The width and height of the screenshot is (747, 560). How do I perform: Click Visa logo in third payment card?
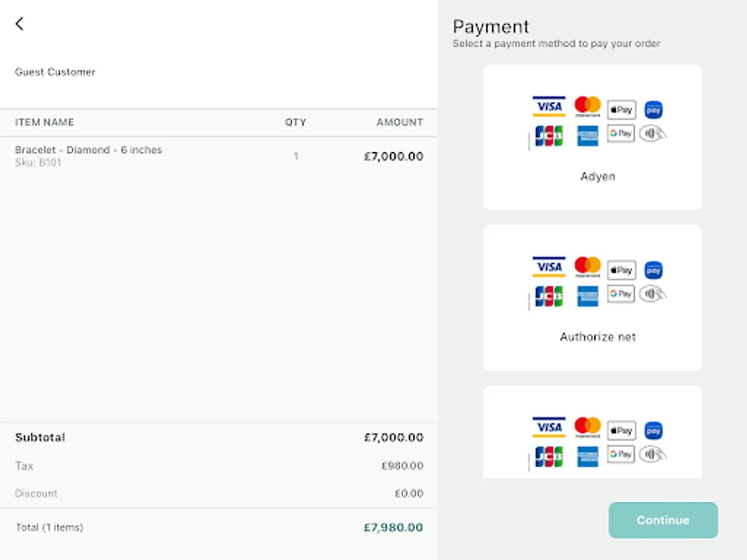coord(549,427)
